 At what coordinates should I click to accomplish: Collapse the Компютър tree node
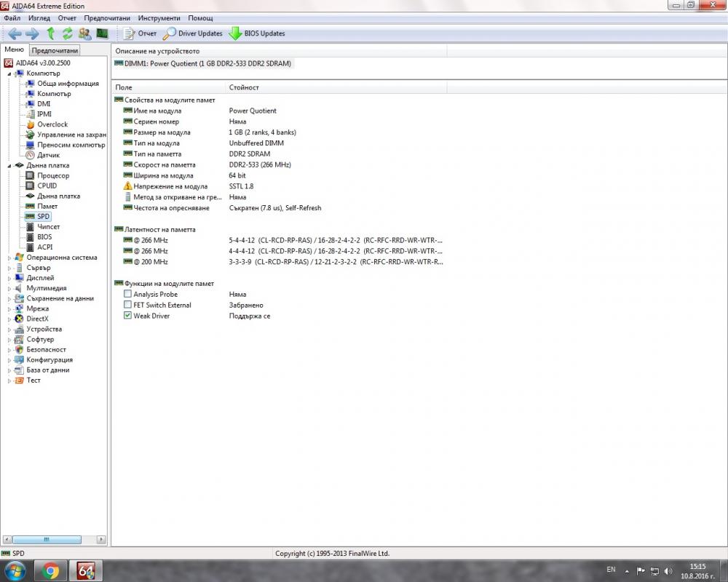[9, 73]
